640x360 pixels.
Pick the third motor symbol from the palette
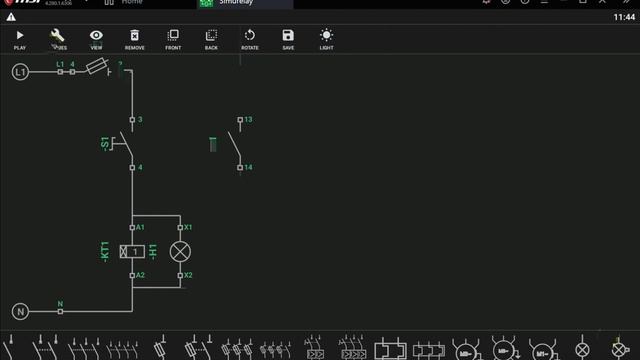(543, 350)
